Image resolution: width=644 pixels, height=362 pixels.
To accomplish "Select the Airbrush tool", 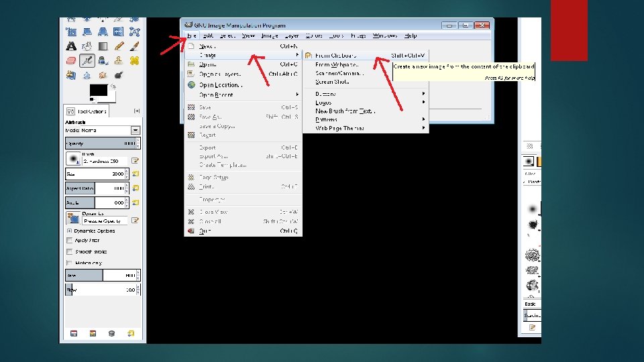I will pyautogui.click(x=87, y=61).
